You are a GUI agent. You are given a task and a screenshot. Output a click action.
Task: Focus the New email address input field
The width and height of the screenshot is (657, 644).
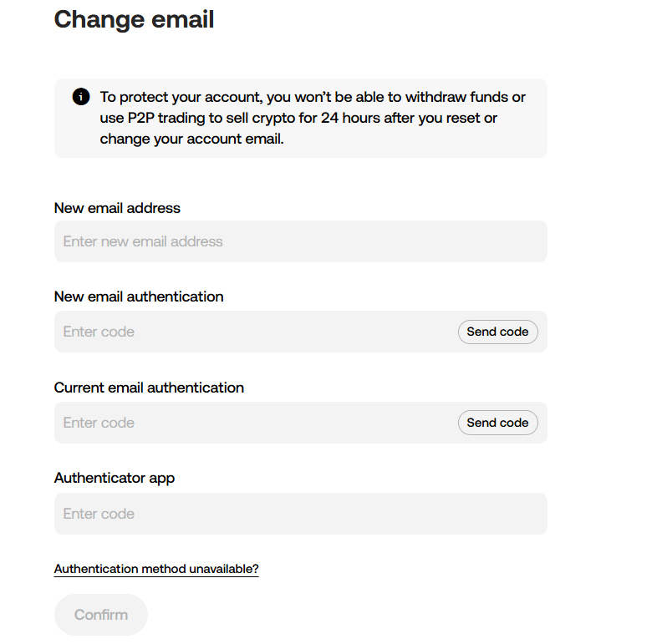(x=300, y=241)
